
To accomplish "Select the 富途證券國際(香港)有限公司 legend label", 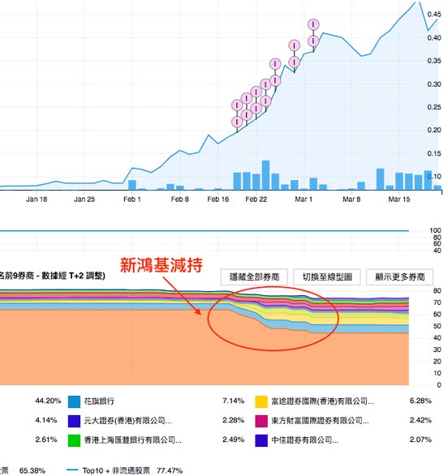I will (x=322, y=401).
